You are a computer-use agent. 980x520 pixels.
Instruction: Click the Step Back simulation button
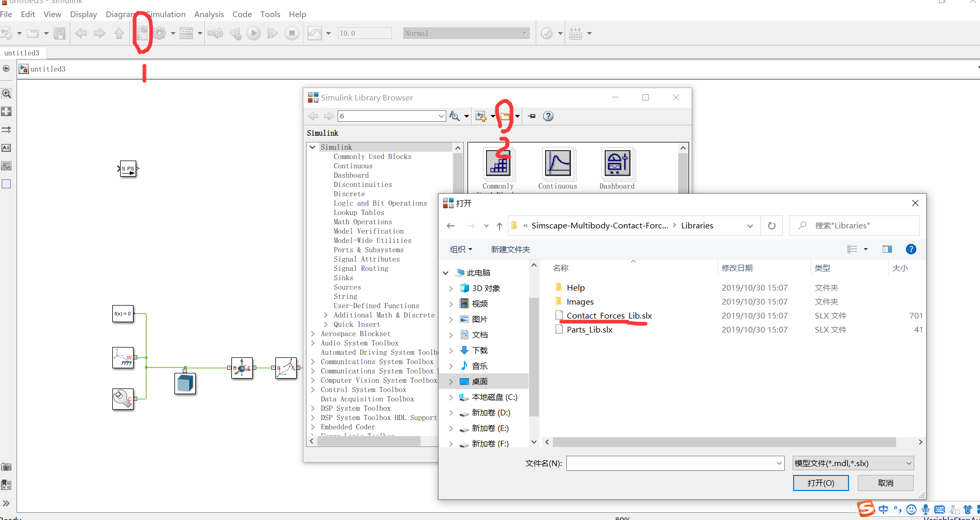235,34
